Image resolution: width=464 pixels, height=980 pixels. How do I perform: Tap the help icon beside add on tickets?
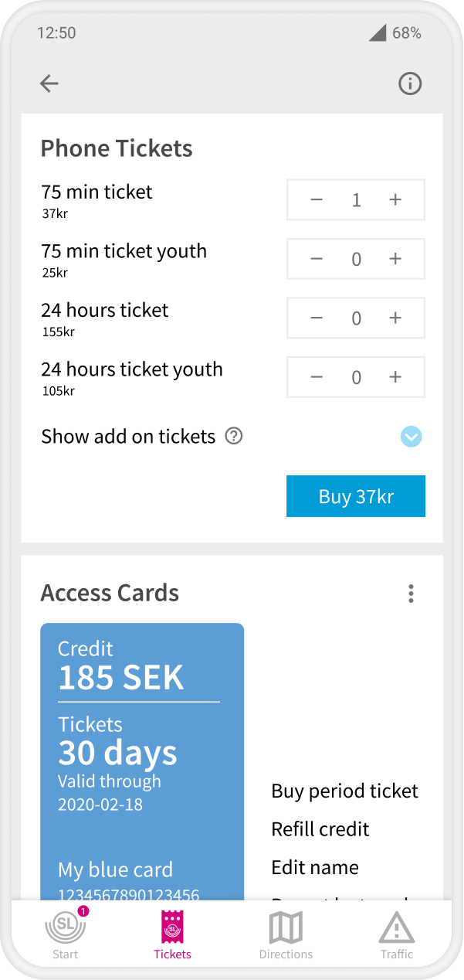point(233,436)
